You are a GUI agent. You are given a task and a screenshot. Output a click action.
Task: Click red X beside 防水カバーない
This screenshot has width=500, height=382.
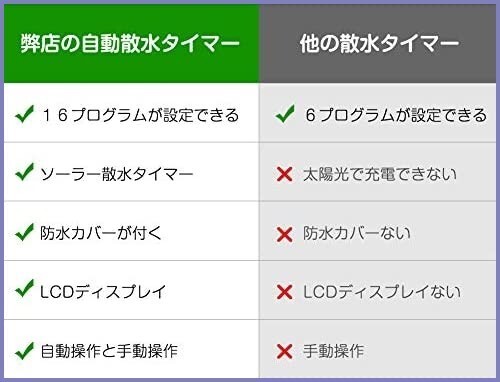coord(285,234)
